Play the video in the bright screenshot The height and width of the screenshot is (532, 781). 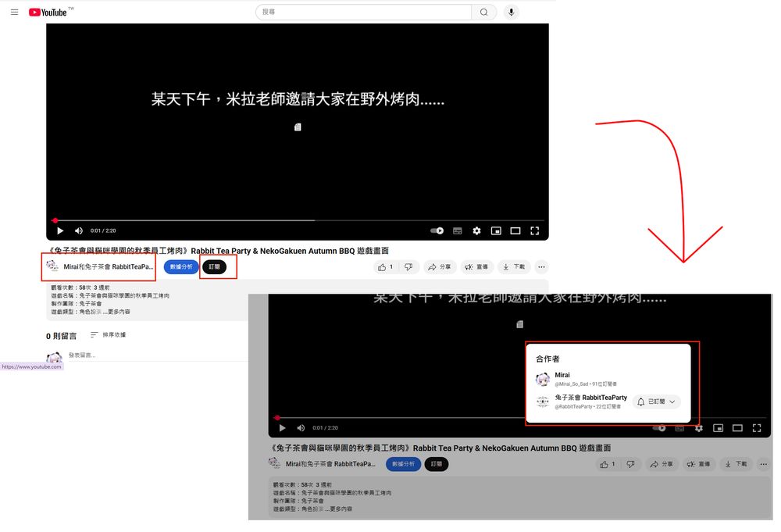(60, 230)
